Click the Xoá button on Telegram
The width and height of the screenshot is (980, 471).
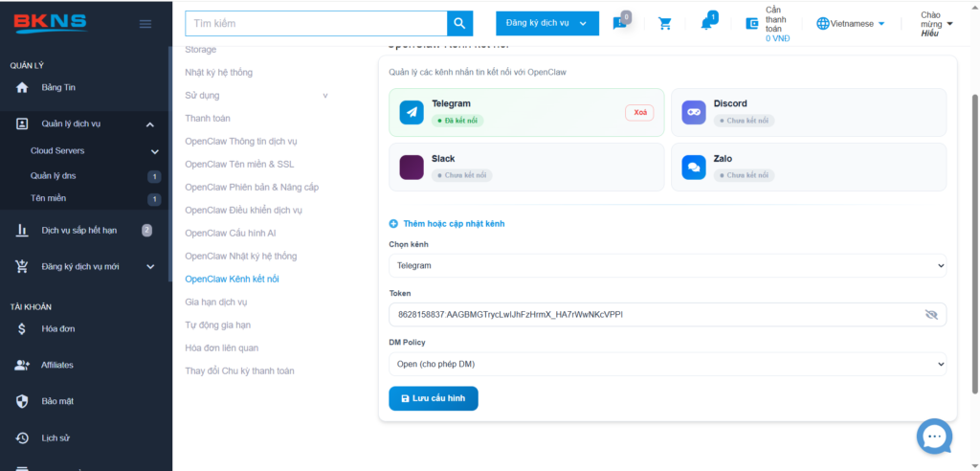pyautogui.click(x=639, y=113)
